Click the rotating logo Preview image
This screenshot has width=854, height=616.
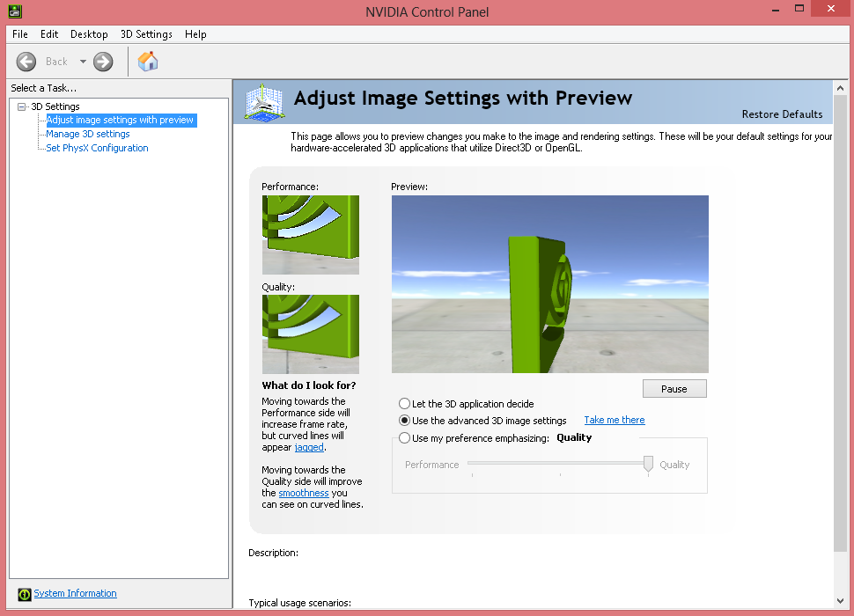pyautogui.click(x=550, y=284)
